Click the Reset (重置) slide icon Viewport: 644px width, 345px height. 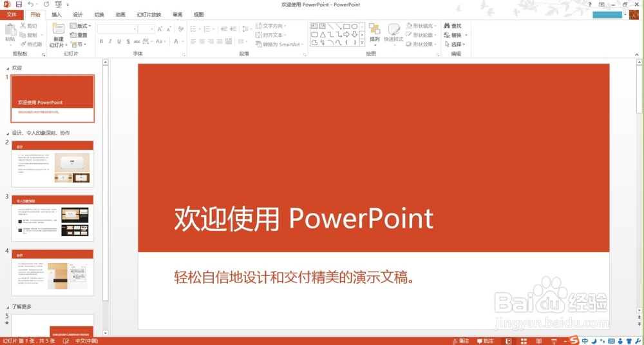click(73, 35)
